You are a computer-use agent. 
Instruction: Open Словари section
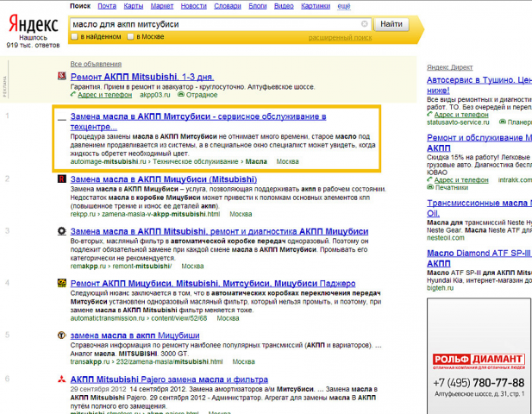click(x=228, y=6)
